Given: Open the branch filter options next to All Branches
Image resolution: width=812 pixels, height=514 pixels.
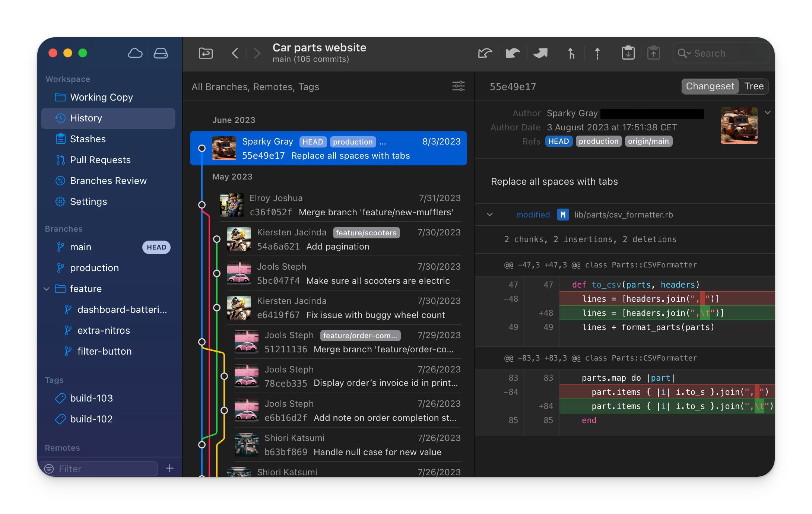Looking at the screenshot, I should point(459,86).
